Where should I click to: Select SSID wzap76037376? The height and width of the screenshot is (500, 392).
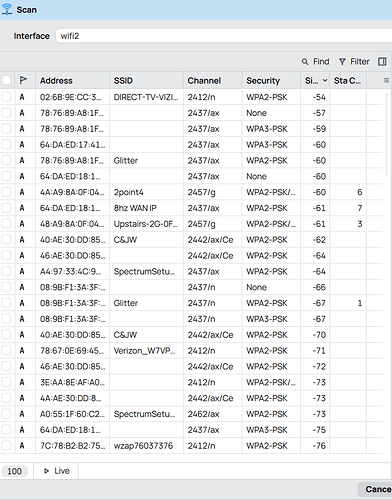click(143, 446)
